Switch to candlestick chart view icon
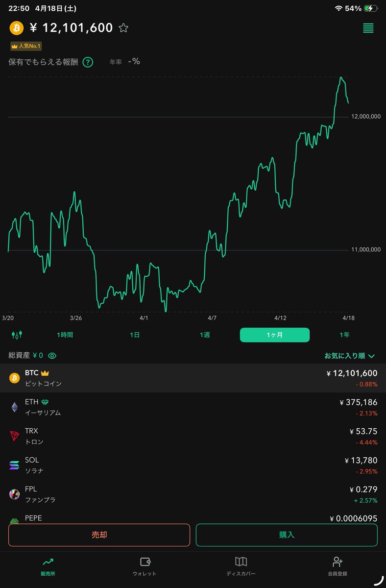Viewport: 386px width, 588px height. 17,335
